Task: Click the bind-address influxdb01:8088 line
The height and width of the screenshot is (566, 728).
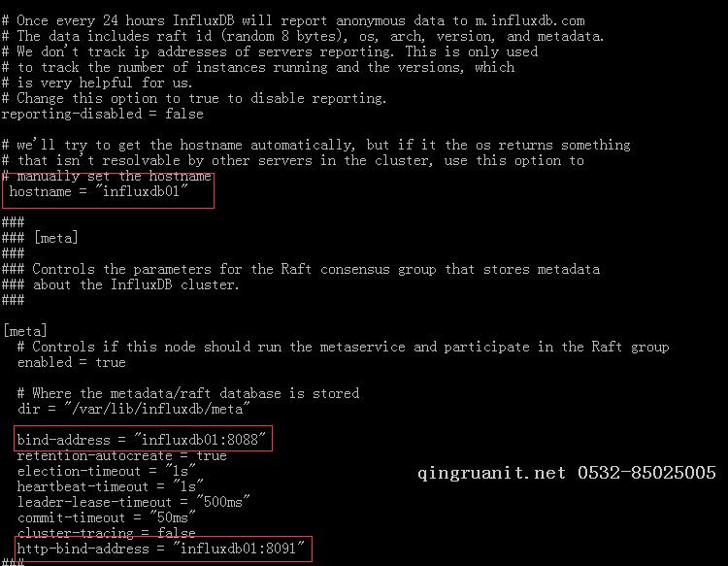Action: pos(141,439)
